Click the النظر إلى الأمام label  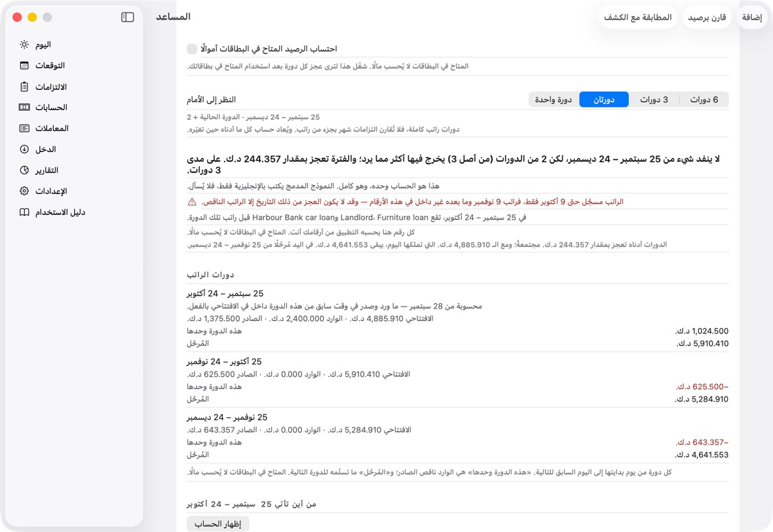[x=211, y=100]
